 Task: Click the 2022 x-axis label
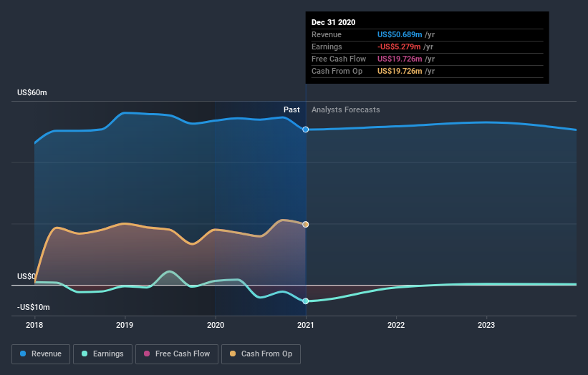(396, 325)
